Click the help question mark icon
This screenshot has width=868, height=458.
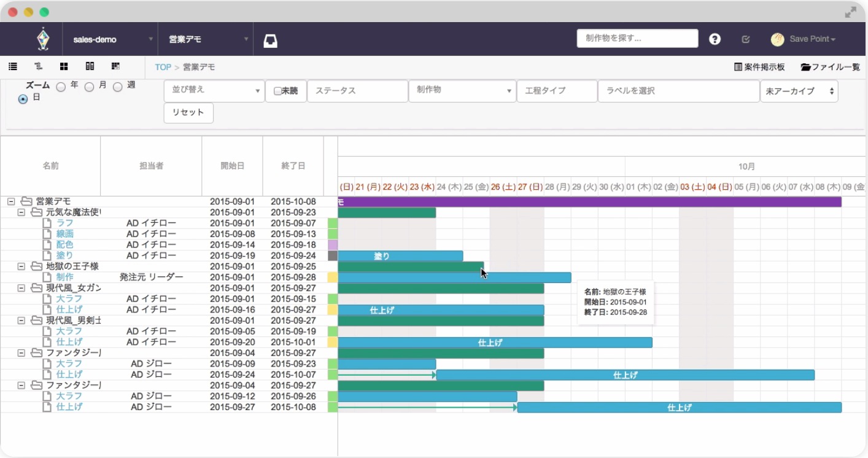[x=715, y=39]
